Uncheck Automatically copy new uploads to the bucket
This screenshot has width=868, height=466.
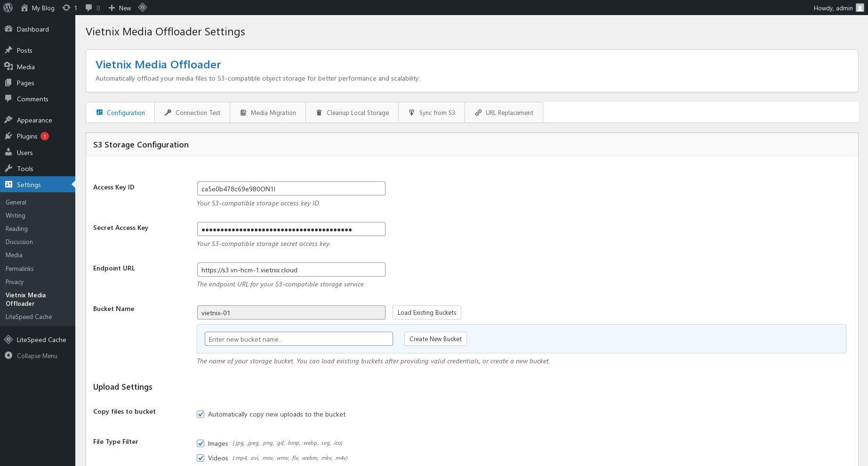[201, 414]
